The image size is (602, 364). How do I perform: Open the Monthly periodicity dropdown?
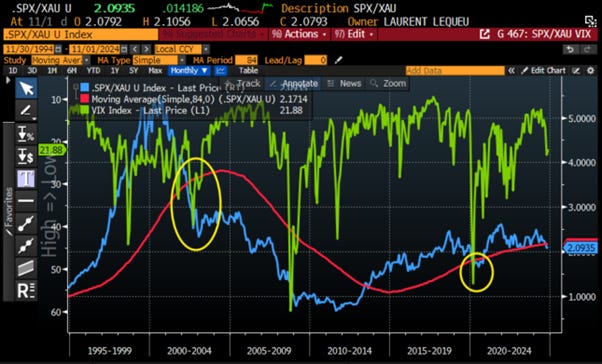[x=189, y=71]
